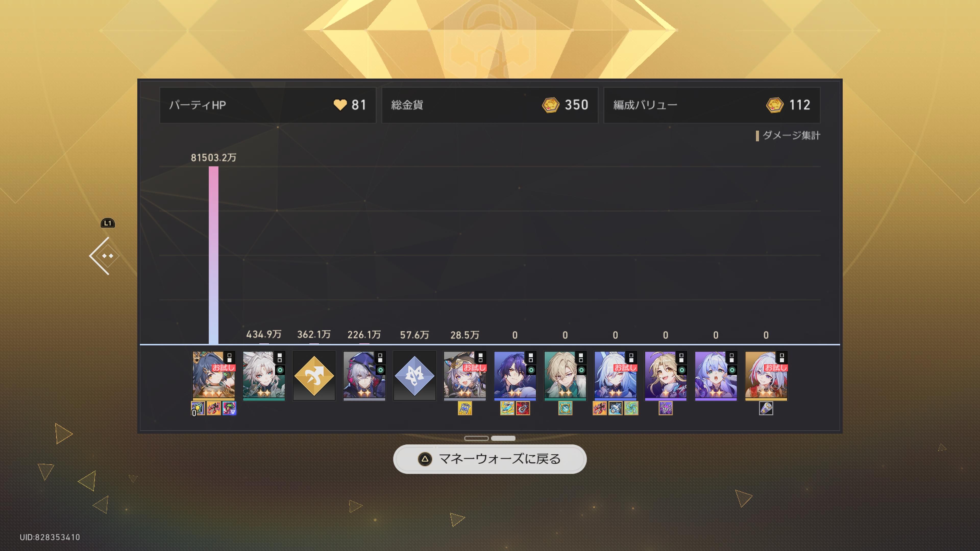Click the silver battery item under last character
The image size is (980, 551).
(766, 408)
